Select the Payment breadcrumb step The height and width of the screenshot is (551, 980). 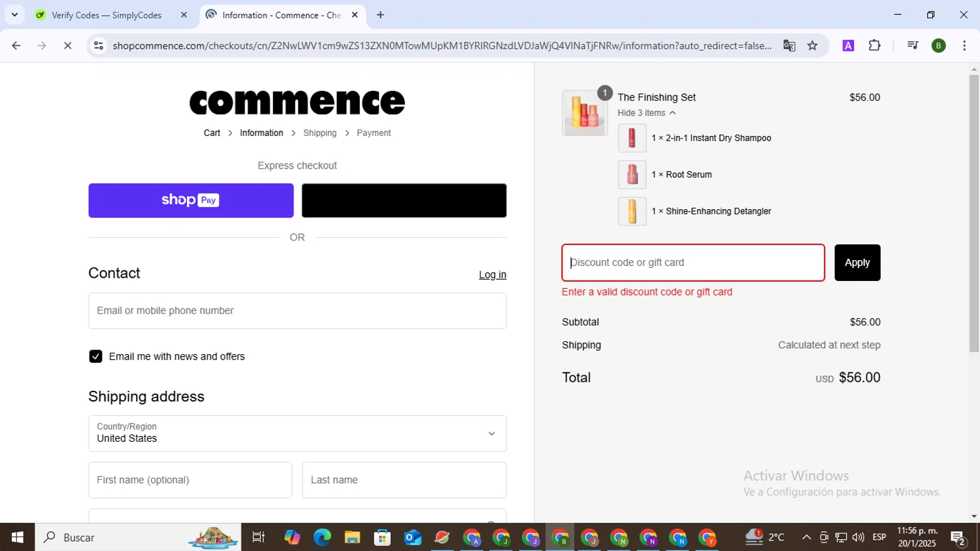[x=374, y=133]
